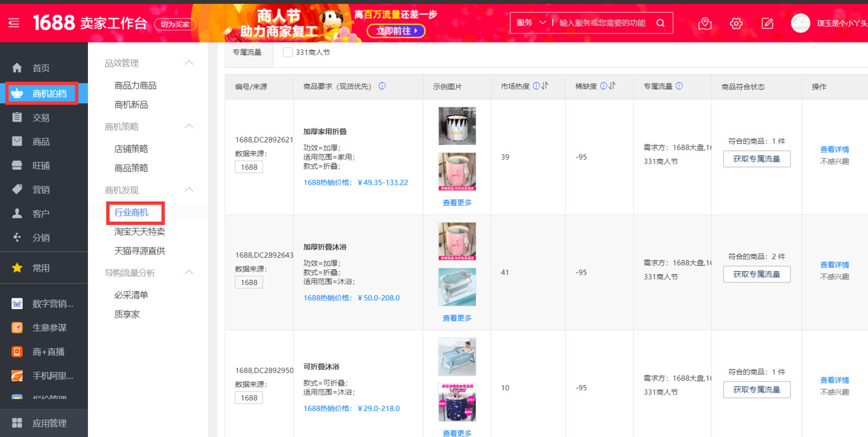Open 质享家 menu item
The height and width of the screenshot is (437, 868).
pyautogui.click(x=127, y=314)
